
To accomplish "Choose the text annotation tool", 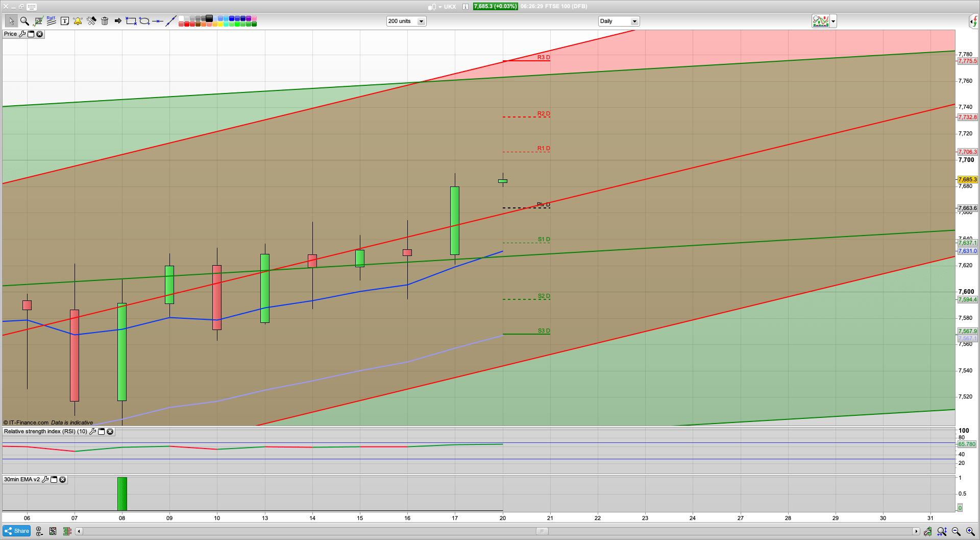I will pos(65,21).
